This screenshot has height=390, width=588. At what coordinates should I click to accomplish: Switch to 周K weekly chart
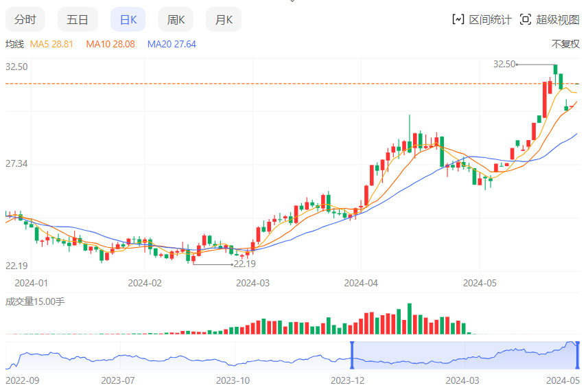point(176,20)
